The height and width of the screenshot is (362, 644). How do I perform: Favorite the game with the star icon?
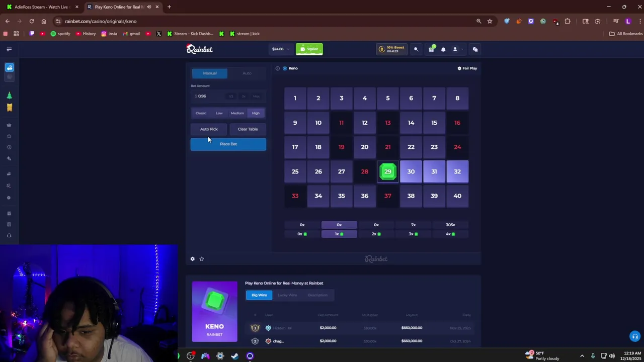click(202, 259)
